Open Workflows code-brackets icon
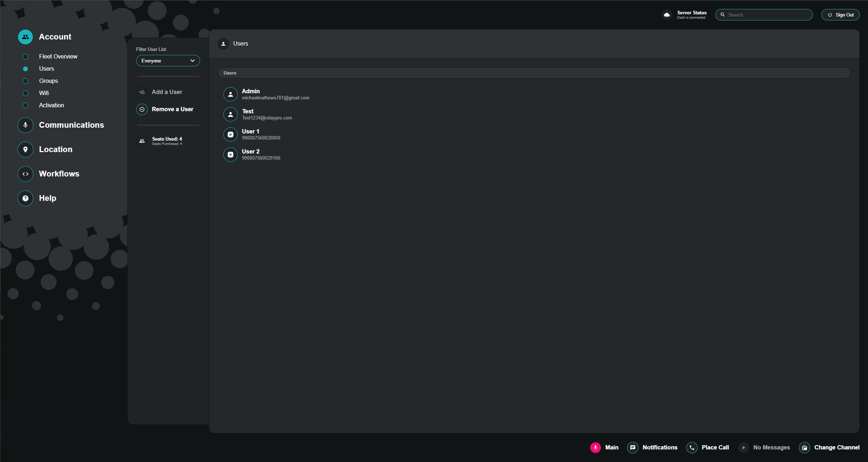Image resolution: width=868 pixels, height=462 pixels. pos(25,174)
